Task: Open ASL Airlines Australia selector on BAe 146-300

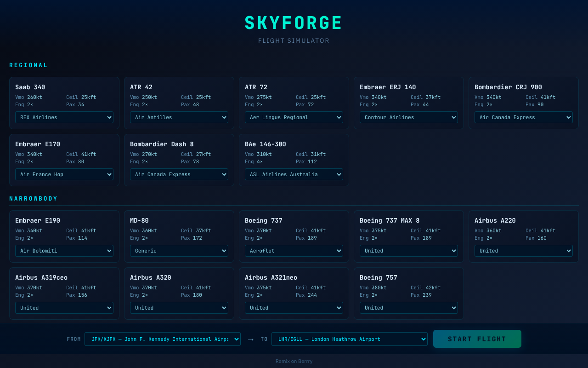Action: point(294,174)
